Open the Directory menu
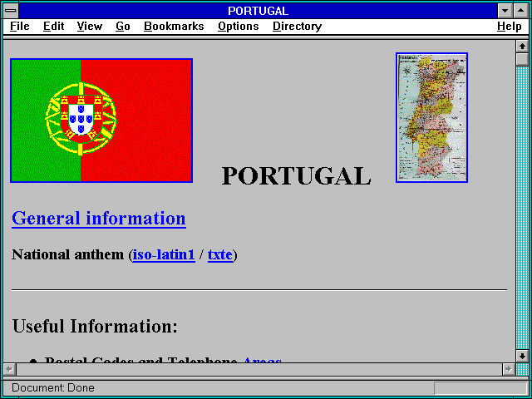 coord(298,27)
